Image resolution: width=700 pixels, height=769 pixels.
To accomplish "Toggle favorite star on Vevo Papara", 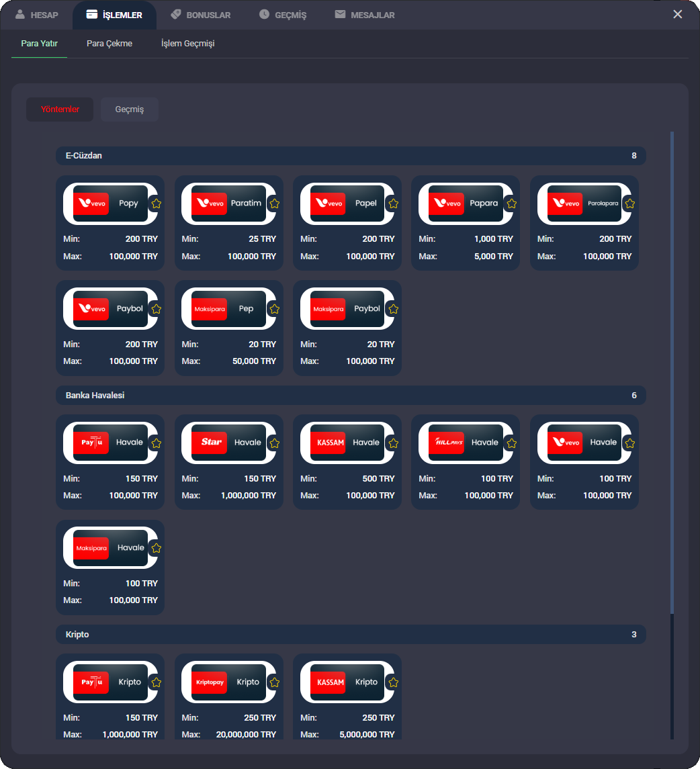I will coord(511,203).
